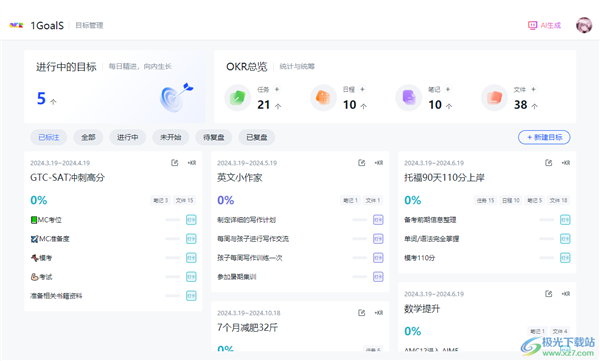Click the red 文件 overview icon
The width and height of the screenshot is (600, 361).
pyautogui.click(x=494, y=98)
